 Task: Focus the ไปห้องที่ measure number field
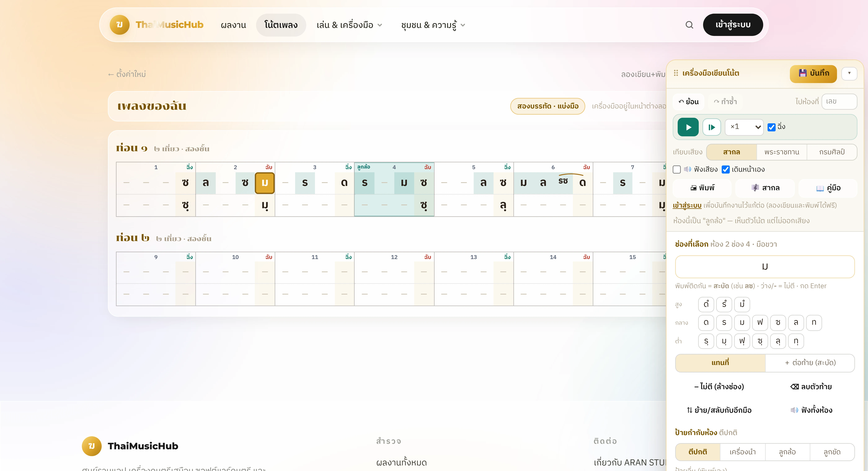pyautogui.click(x=839, y=101)
